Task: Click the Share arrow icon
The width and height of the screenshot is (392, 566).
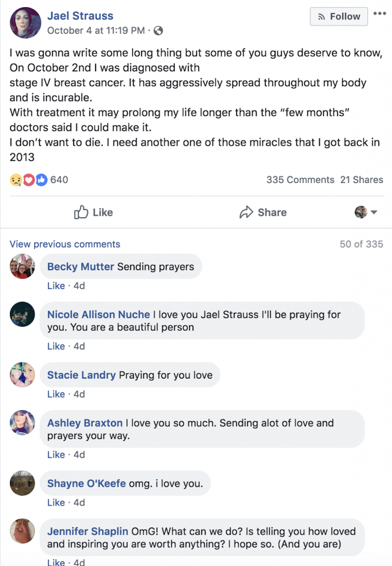Action: coord(247,212)
